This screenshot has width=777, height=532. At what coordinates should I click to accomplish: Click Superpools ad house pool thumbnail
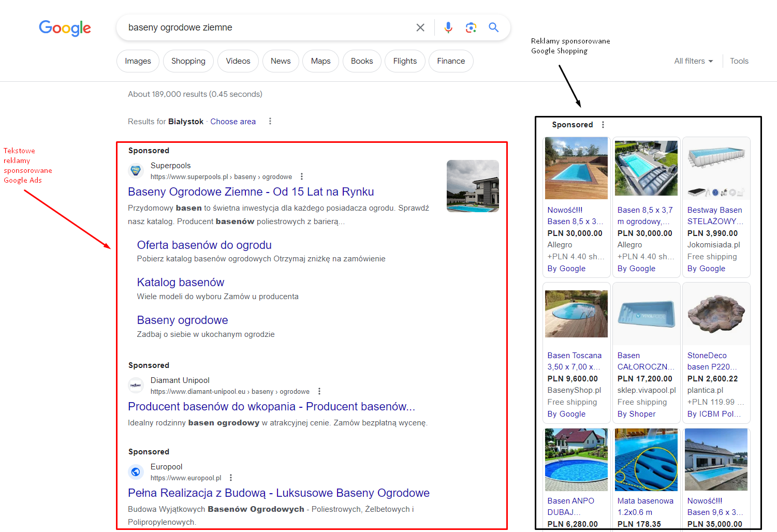tap(473, 186)
